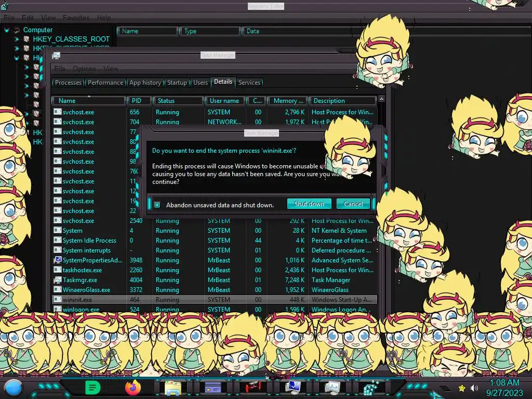
Task: Click the Computer icon in registry tree
Action: (x=17, y=30)
